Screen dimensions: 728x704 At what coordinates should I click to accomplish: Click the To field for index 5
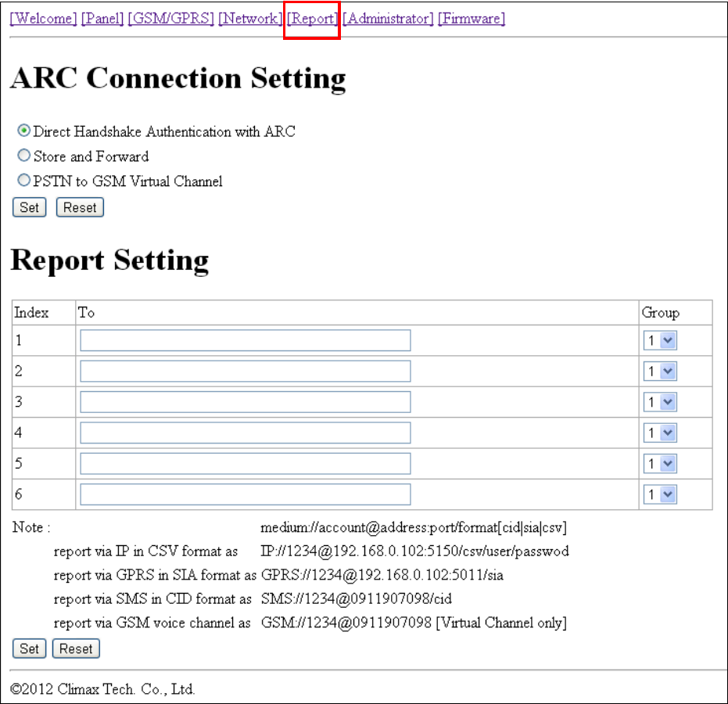(x=246, y=463)
